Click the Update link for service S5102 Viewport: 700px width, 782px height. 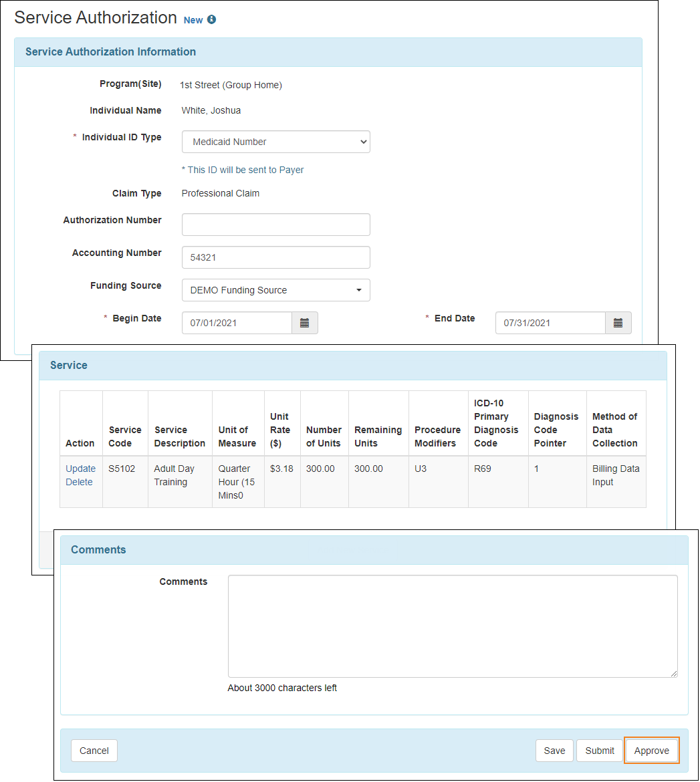80,469
